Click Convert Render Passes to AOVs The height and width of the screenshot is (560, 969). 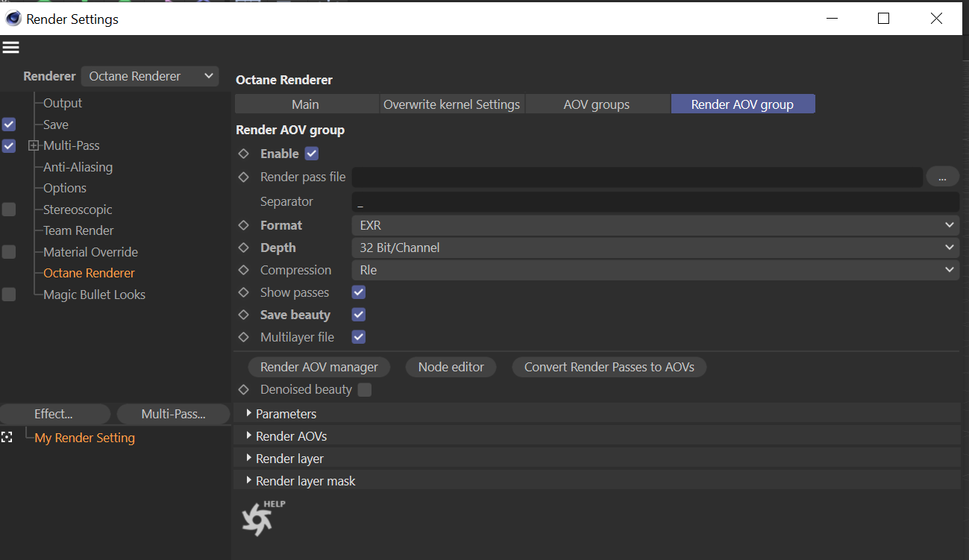coord(609,367)
